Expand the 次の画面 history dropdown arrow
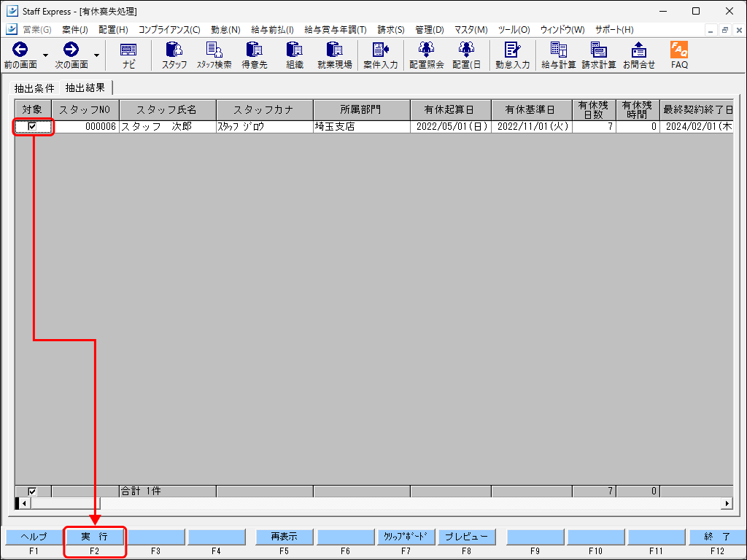This screenshot has width=747, height=560. coord(97,55)
